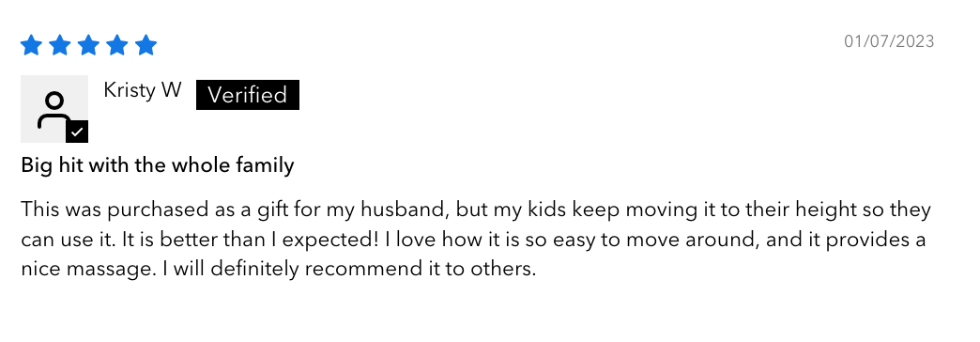The image size is (980, 342).
Task: Click the fifth blue rating star
Action: pyautogui.click(x=146, y=46)
